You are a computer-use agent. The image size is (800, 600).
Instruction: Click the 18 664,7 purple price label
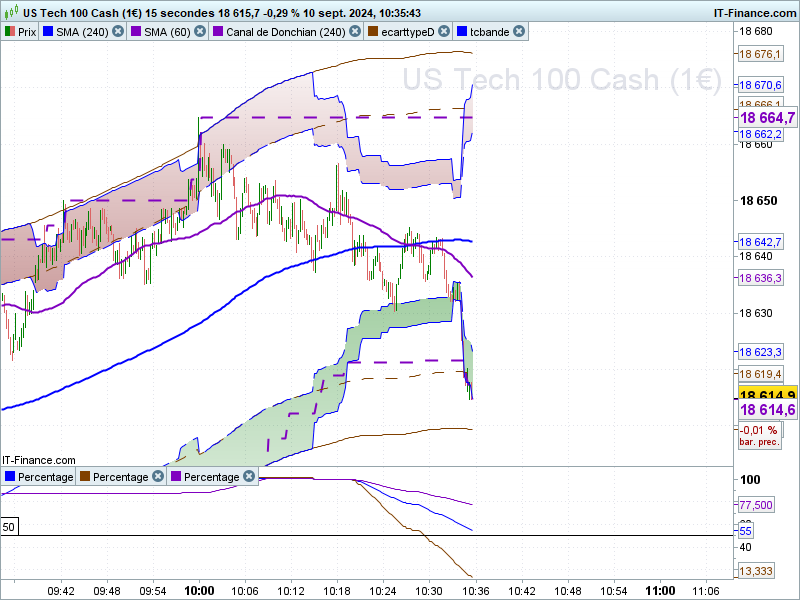(x=767, y=118)
